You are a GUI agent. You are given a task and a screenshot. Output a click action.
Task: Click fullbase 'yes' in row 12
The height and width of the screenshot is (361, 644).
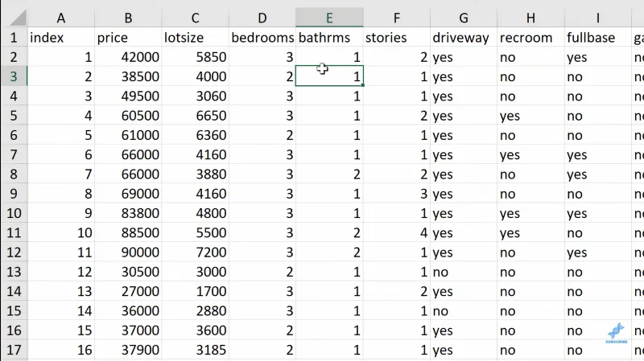[597, 252]
